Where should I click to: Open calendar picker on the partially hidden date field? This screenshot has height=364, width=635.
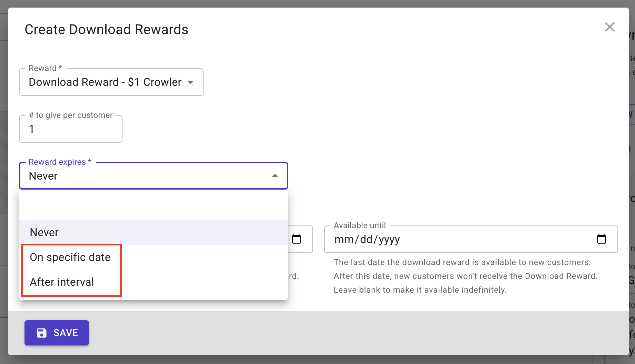pyautogui.click(x=296, y=239)
